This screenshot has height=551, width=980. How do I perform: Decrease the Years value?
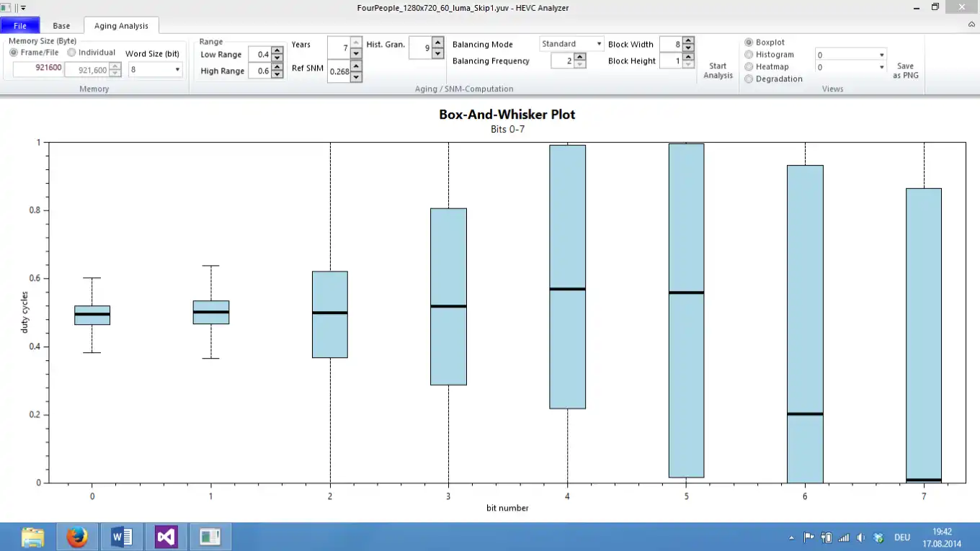356,53
